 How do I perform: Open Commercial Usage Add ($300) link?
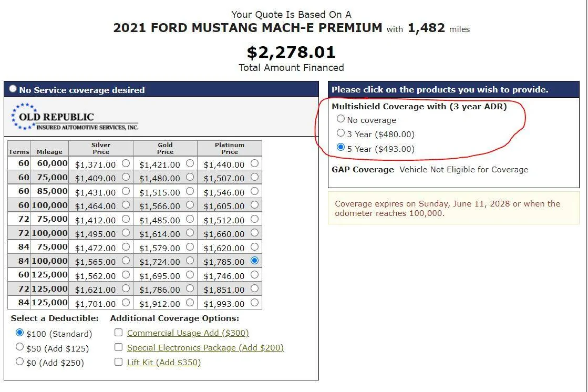pyautogui.click(x=188, y=333)
